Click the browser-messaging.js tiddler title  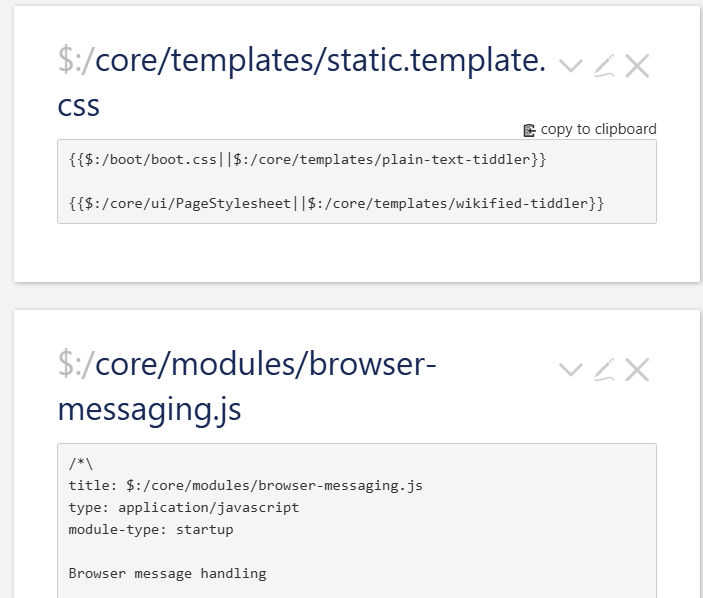[x=265, y=366]
